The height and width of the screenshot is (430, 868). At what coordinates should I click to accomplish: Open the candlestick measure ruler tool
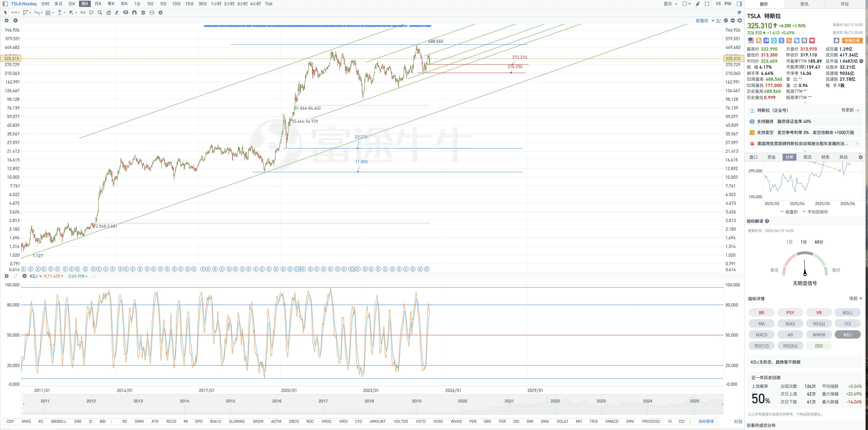(109, 12)
